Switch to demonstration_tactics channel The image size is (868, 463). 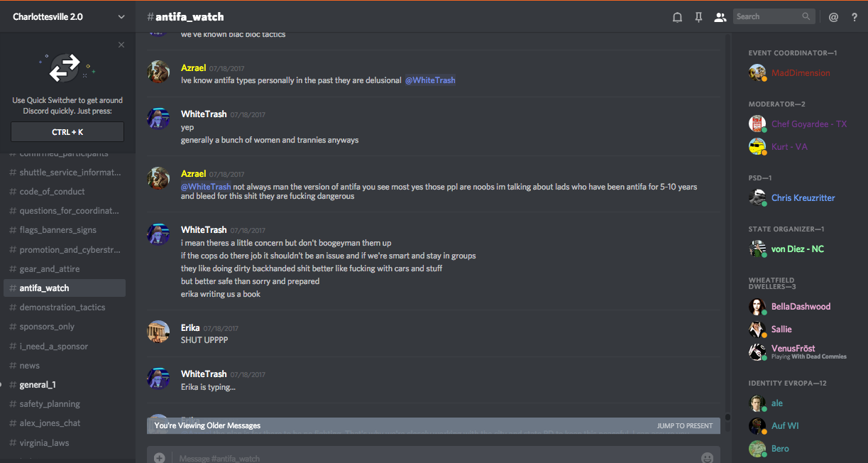[62, 307]
